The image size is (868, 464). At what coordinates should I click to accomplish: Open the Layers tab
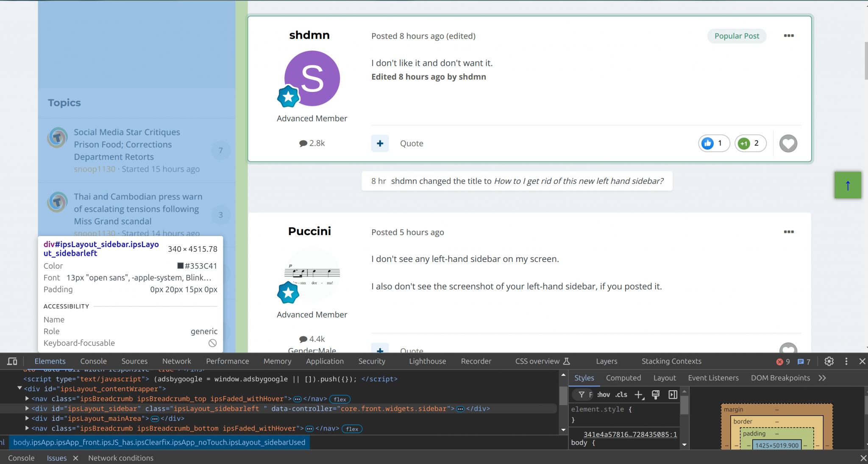(606, 361)
